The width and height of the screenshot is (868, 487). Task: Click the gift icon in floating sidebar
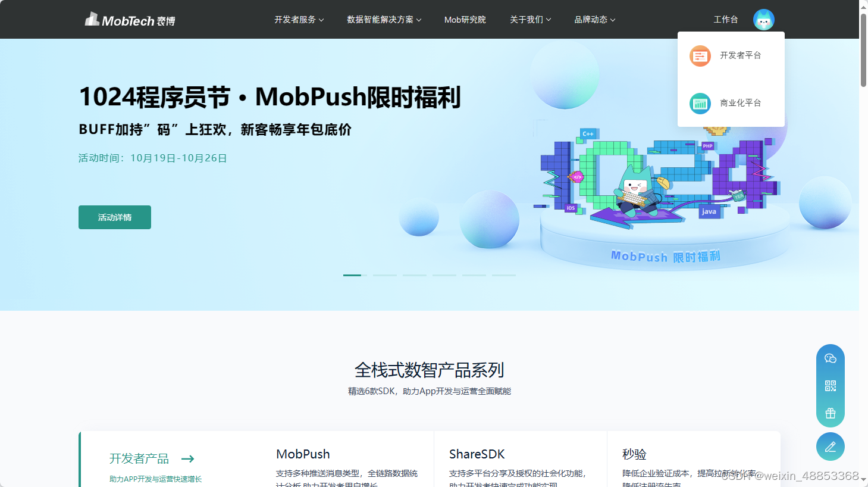(x=831, y=413)
